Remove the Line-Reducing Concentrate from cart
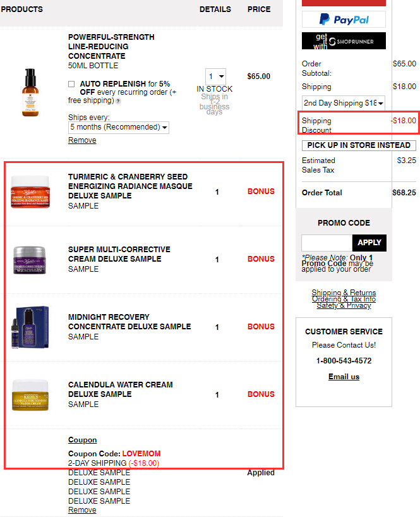420x517 pixels. coord(82,140)
